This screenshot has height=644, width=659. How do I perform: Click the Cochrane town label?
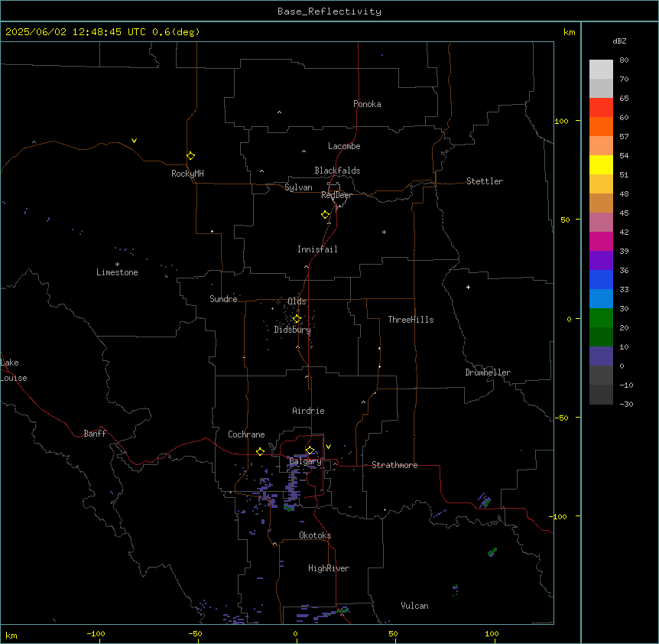coord(246,434)
